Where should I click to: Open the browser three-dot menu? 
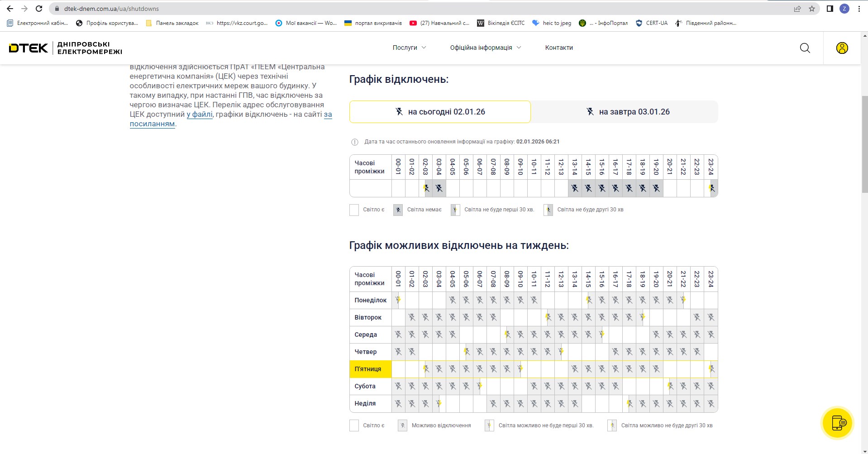(x=859, y=9)
